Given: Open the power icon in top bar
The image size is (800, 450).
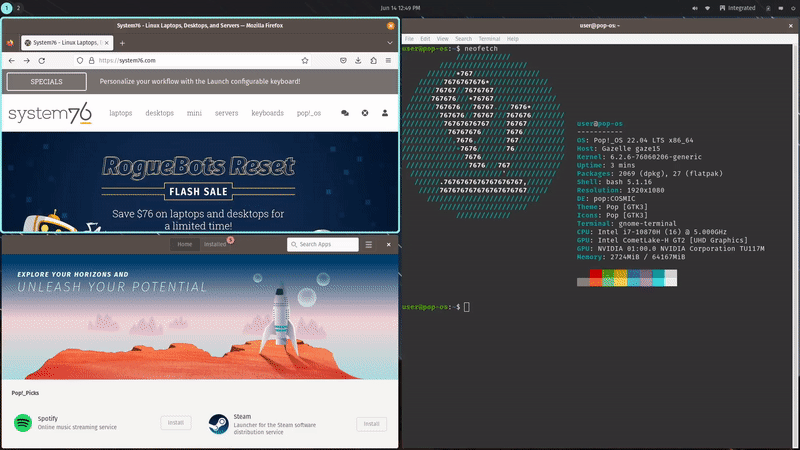Looking at the screenshot, I should point(793,8).
